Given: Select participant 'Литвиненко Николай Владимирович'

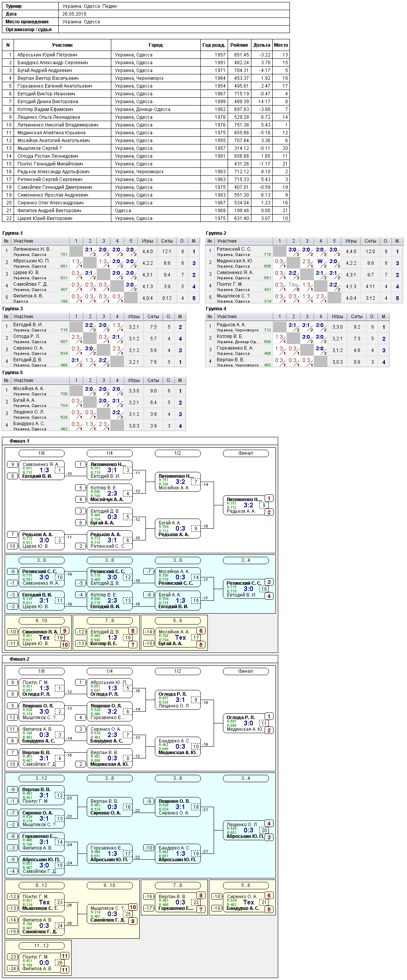Looking at the screenshot, I should 58,125.
